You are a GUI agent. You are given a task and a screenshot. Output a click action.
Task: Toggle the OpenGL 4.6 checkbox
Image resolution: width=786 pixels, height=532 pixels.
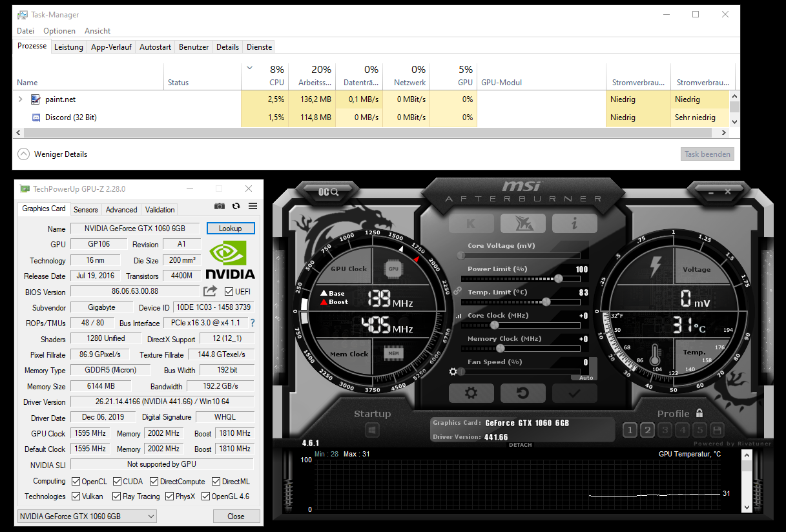pos(205,496)
